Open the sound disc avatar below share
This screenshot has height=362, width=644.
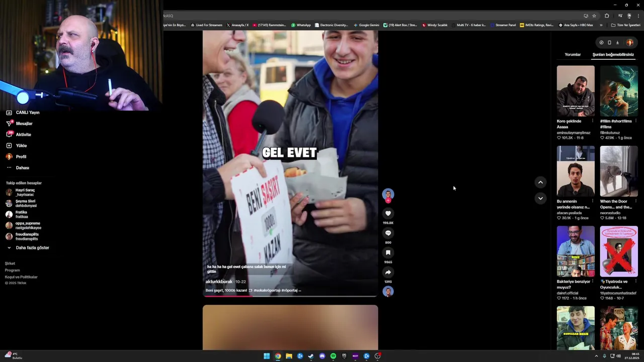click(x=388, y=291)
